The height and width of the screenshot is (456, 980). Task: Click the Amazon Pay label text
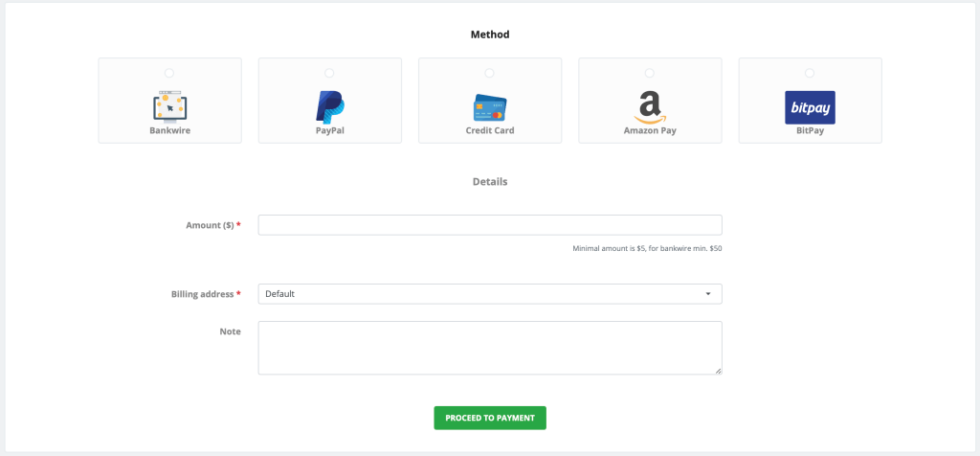click(x=650, y=130)
